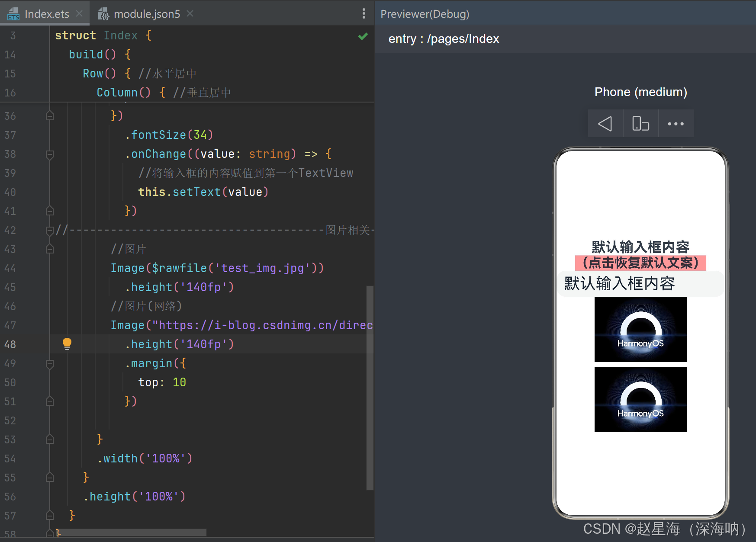The width and height of the screenshot is (756, 542).
Task: Collapse fold marker at line 36
Action: tap(50, 115)
